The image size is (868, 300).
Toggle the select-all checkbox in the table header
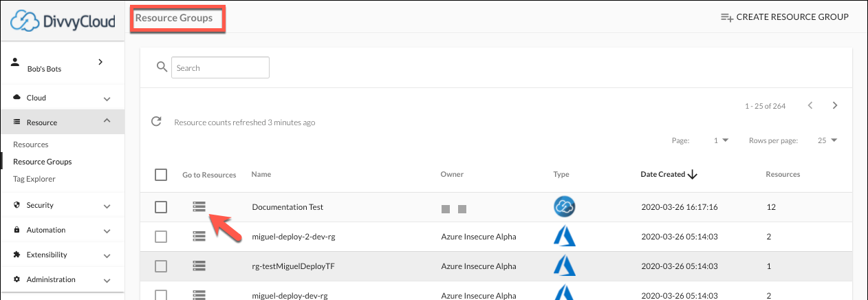pos(161,175)
